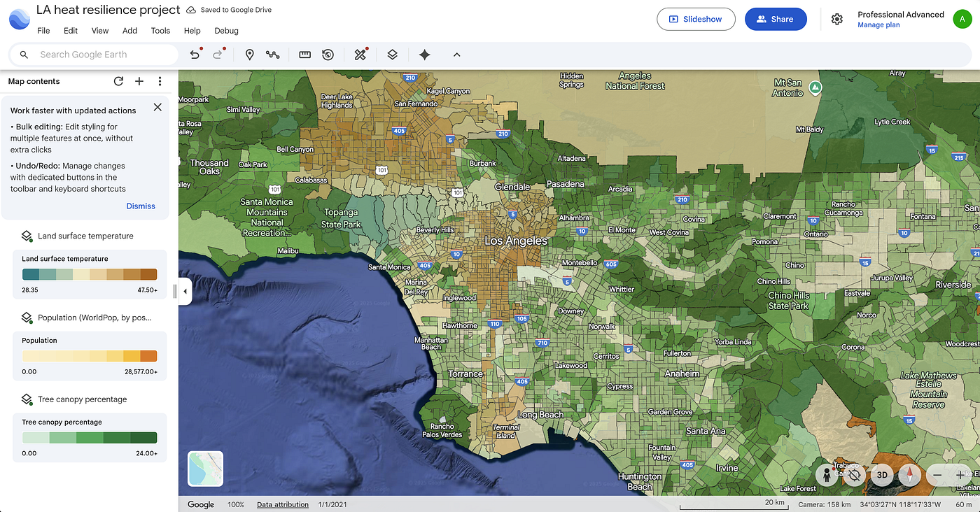Open historical imagery time tool

click(328, 55)
